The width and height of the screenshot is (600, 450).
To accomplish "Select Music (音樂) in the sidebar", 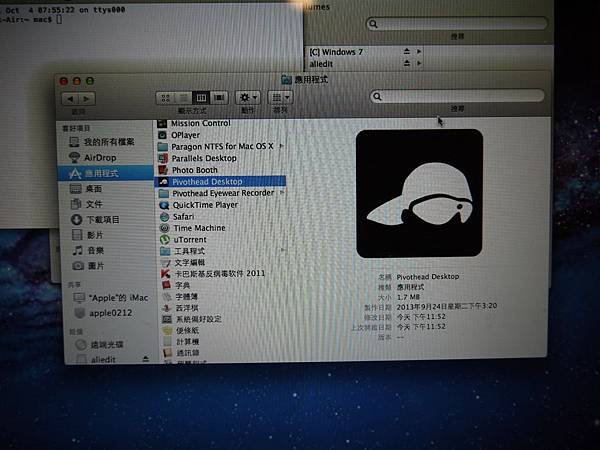I will (x=88, y=251).
